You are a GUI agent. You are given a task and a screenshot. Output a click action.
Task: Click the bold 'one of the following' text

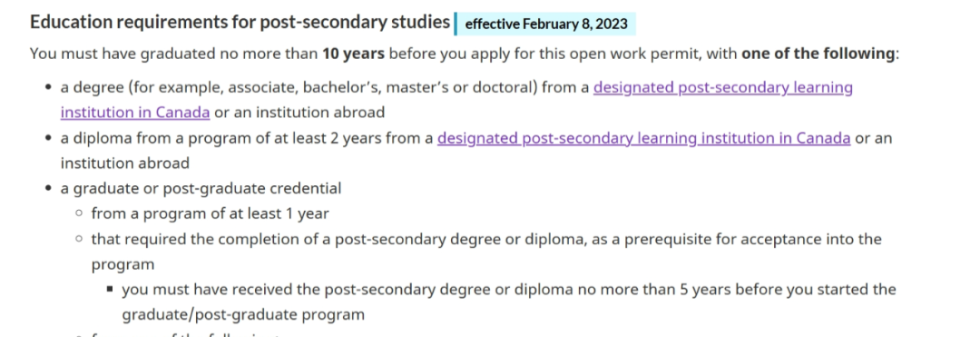tap(818, 54)
